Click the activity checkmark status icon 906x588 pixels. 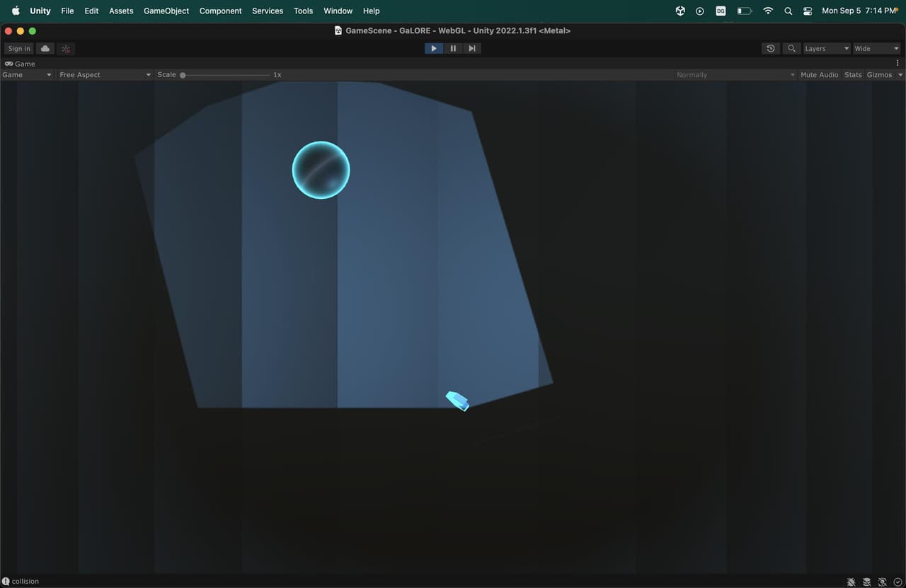tap(898, 582)
